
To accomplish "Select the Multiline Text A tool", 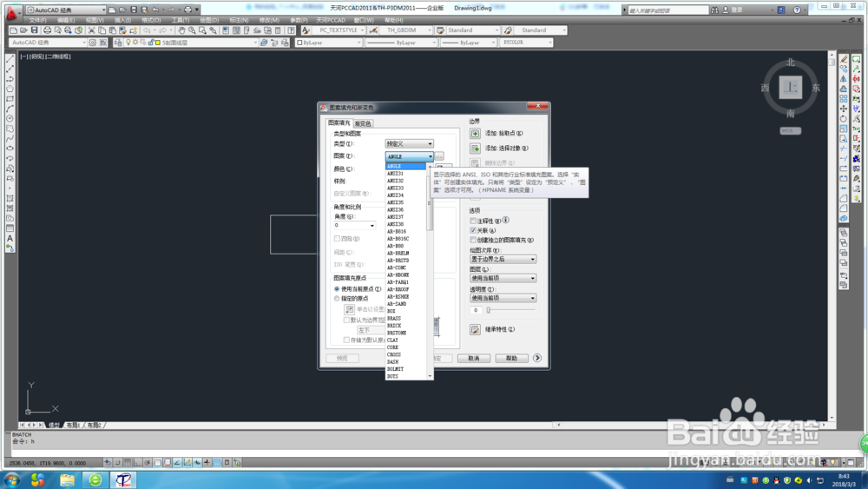I will pyautogui.click(x=10, y=238).
